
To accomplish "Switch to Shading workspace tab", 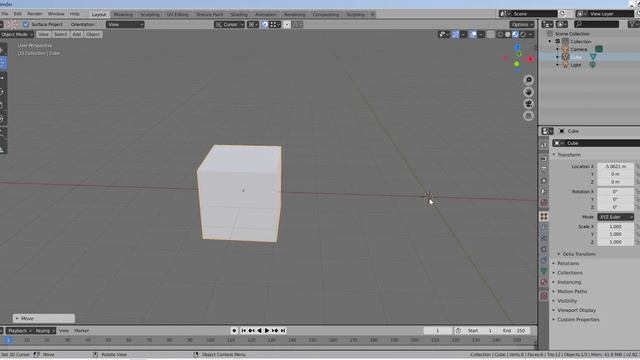I will click(239, 14).
